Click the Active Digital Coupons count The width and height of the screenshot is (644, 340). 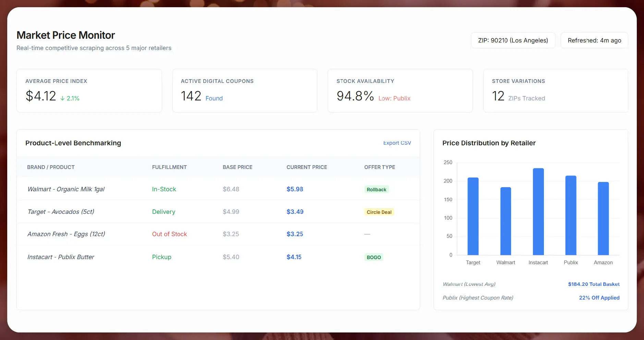coord(191,96)
